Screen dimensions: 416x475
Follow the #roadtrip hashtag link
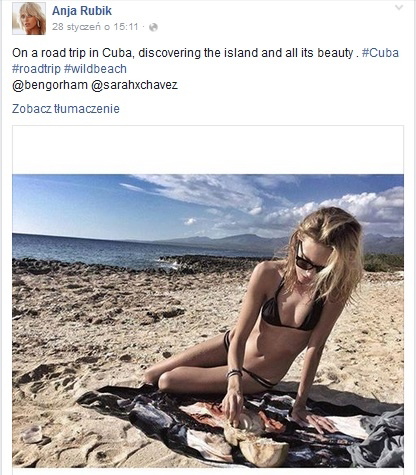[x=36, y=69]
